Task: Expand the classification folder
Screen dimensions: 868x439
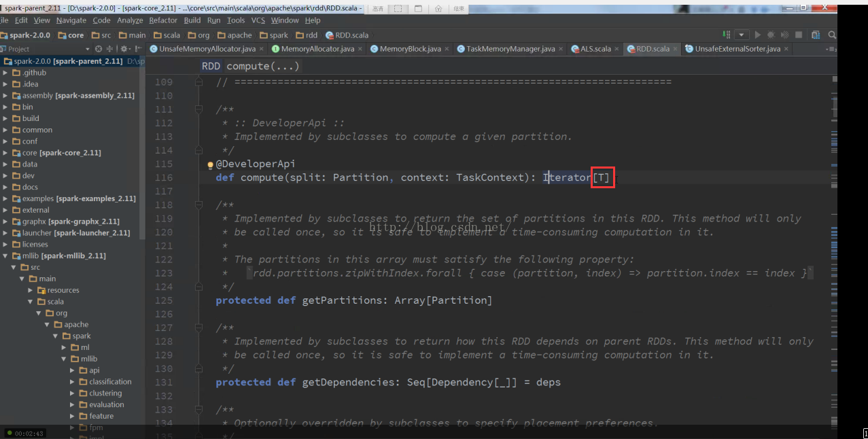Action: tap(73, 382)
